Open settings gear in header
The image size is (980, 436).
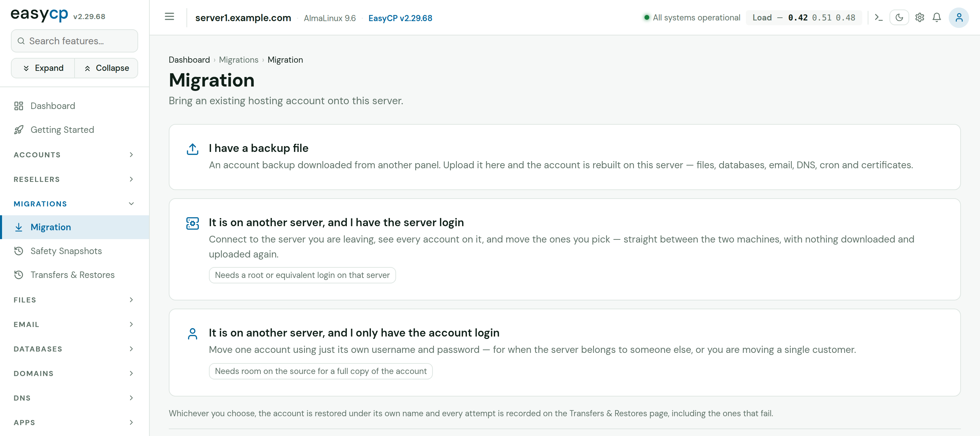pyautogui.click(x=919, y=17)
